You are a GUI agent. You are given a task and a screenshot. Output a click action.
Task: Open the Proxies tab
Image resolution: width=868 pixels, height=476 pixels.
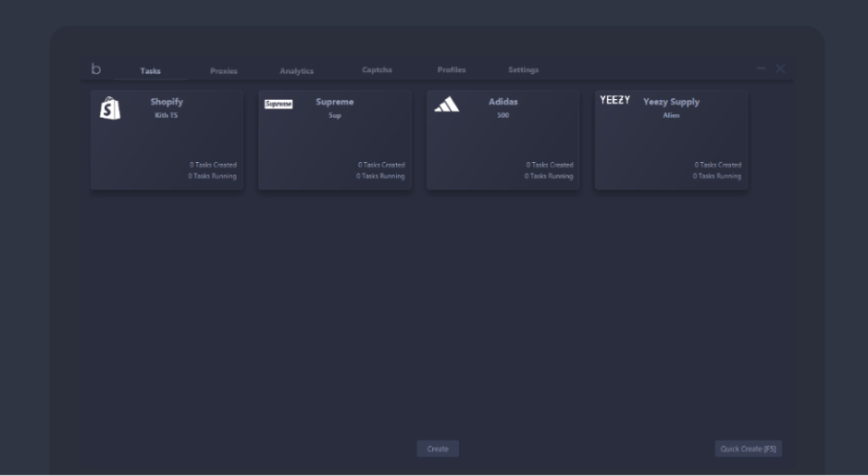(x=223, y=71)
